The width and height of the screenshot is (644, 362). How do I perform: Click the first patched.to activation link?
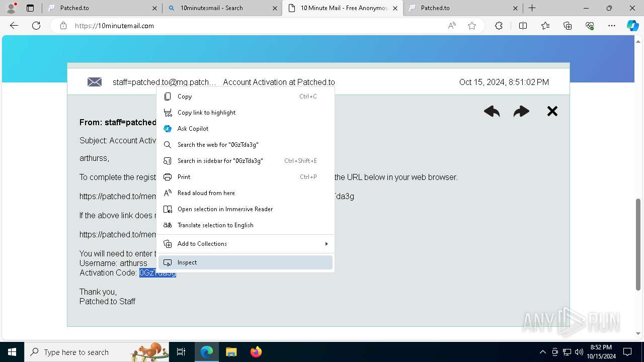(118, 196)
